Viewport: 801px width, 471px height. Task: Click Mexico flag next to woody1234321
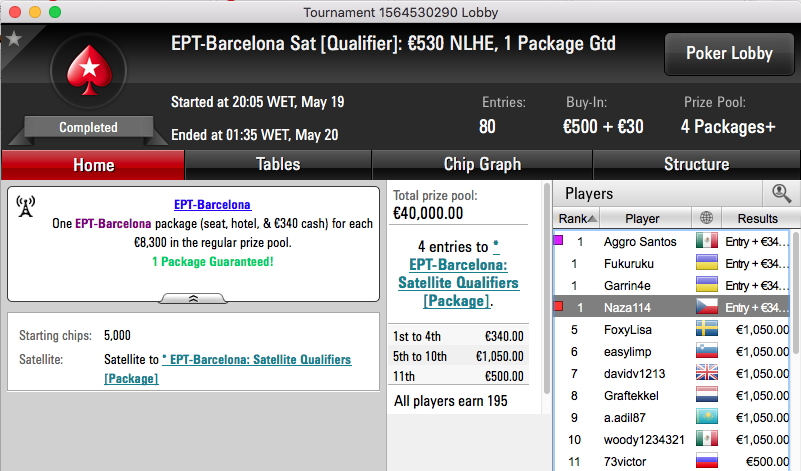[x=707, y=439]
